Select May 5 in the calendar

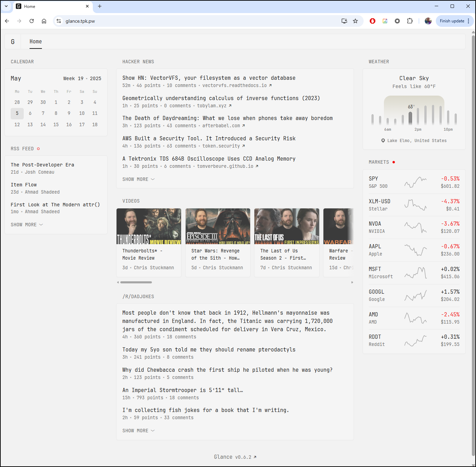(x=17, y=113)
